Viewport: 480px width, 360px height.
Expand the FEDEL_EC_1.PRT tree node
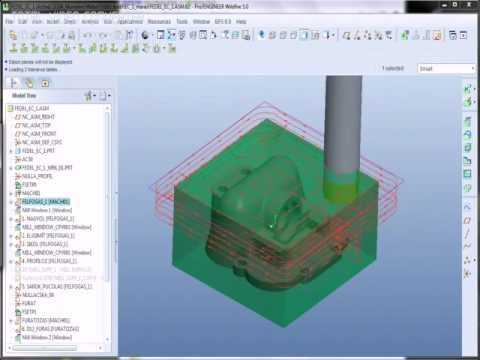(11, 151)
